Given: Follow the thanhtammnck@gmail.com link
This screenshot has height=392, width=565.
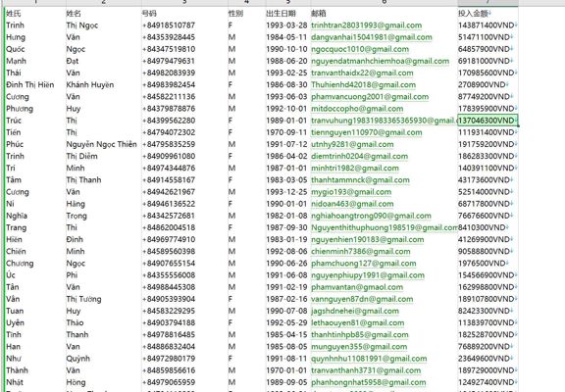Looking at the screenshot, I should [360, 179].
